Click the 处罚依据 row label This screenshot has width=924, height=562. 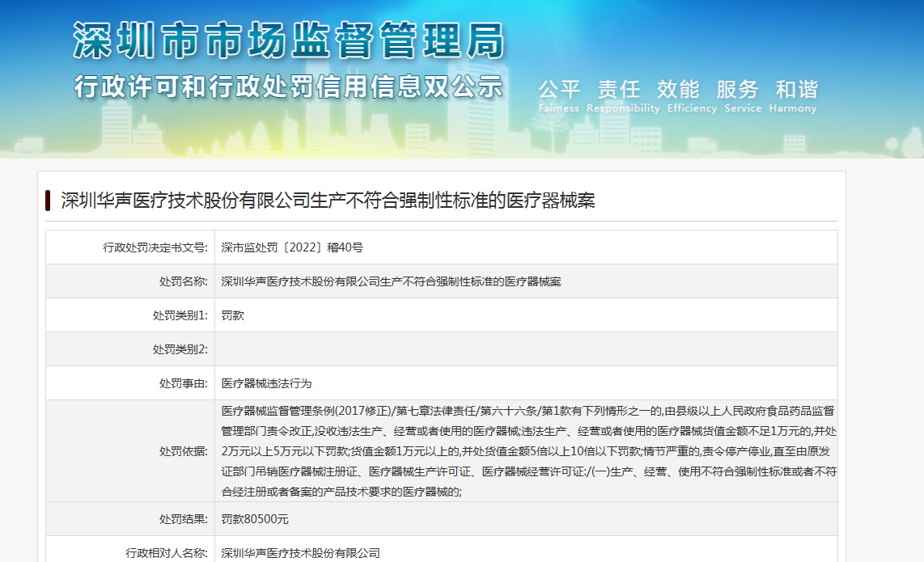click(x=184, y=450)
